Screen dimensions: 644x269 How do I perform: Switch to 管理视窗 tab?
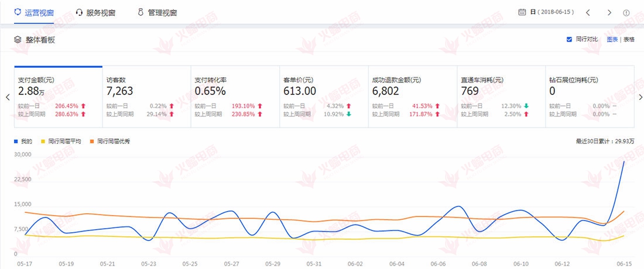tap(162, 12)
